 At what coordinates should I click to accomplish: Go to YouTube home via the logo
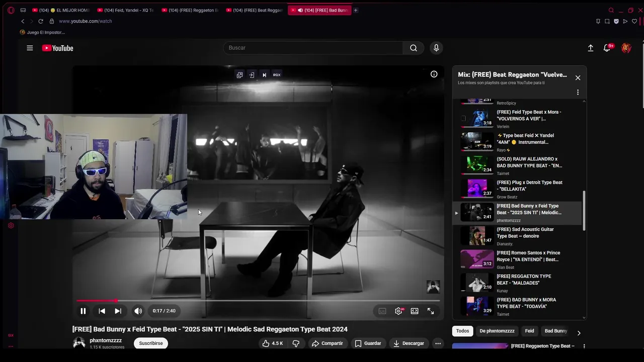click(57, 48)
